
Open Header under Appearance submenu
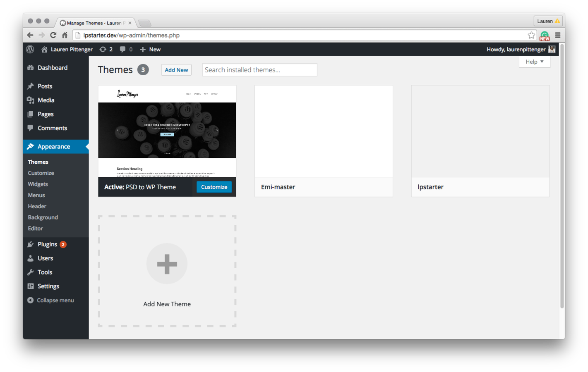tap(37, 206)
